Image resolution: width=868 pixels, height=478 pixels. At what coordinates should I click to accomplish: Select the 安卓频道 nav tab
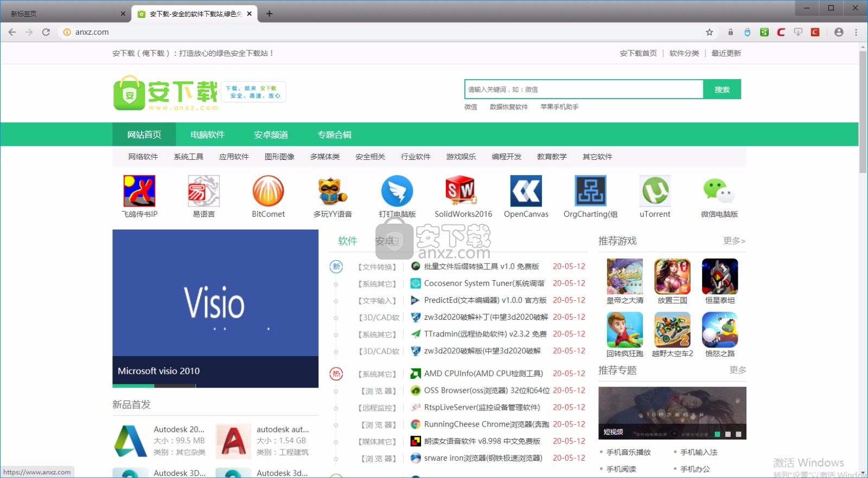pyautogui.click(x=271, y=134)
